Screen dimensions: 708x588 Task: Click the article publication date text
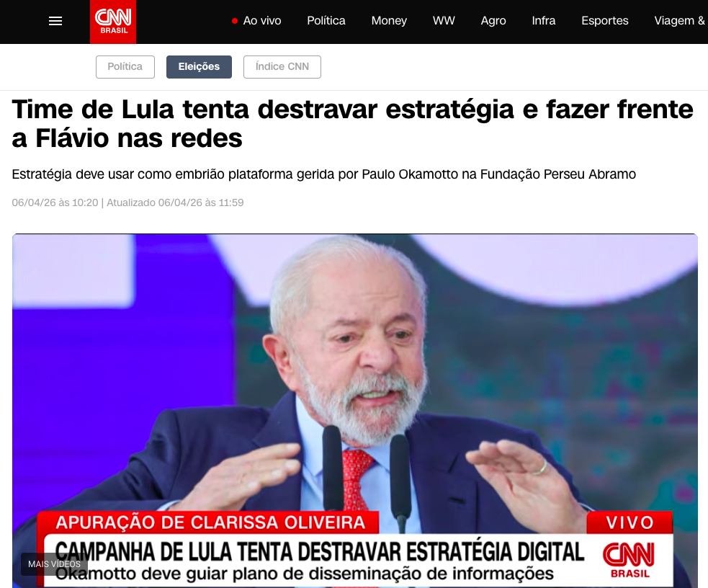point(55,202)
